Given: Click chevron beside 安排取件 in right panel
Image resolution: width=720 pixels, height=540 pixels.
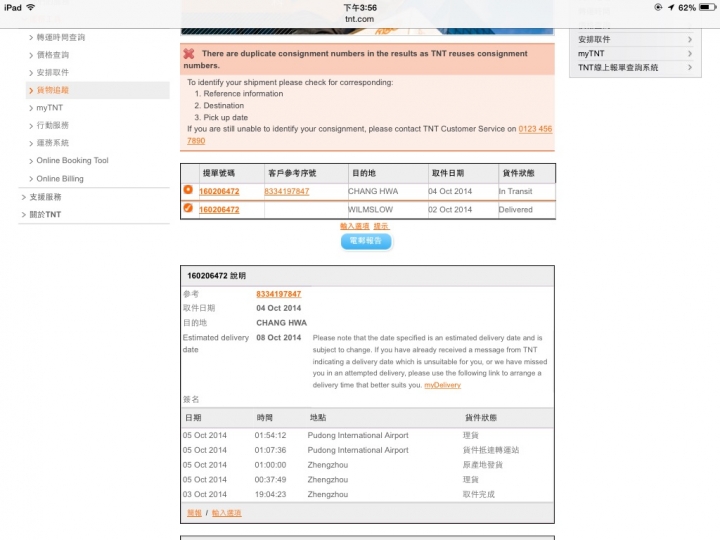Looking at the screenshot, I should 690,39.
